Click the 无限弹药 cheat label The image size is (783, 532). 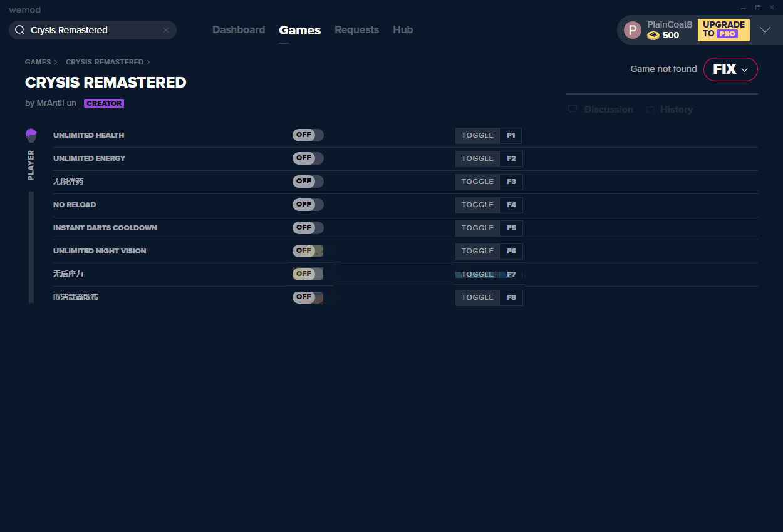pos(68,182)
